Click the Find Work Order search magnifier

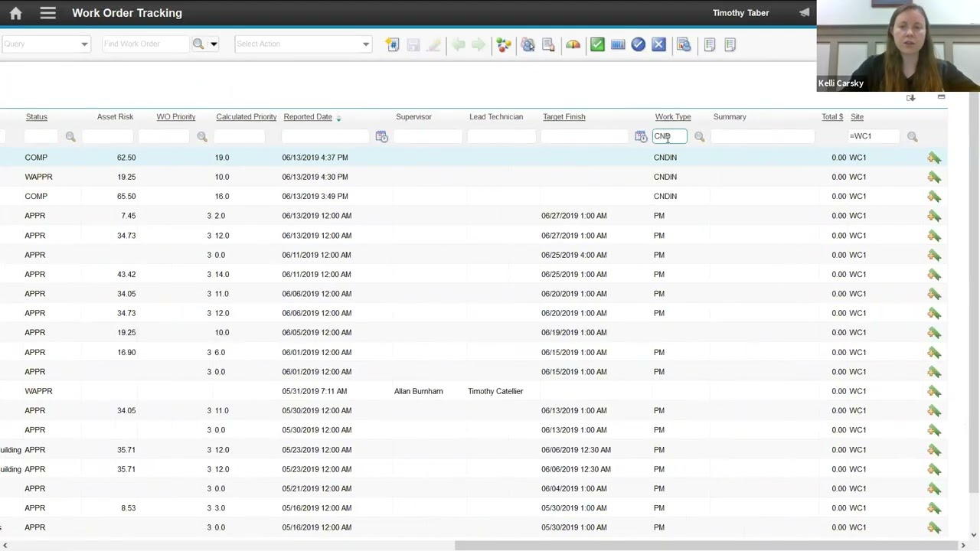198,44
